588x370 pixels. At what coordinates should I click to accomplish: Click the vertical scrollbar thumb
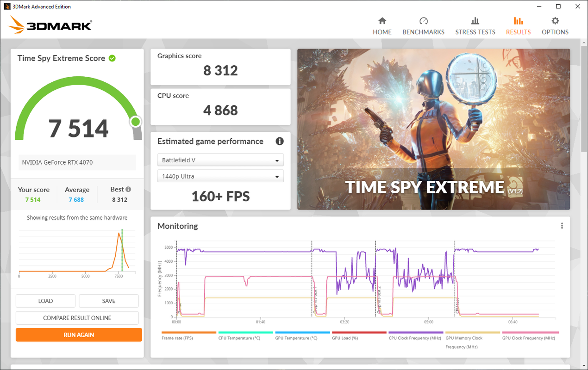(584, 99)
